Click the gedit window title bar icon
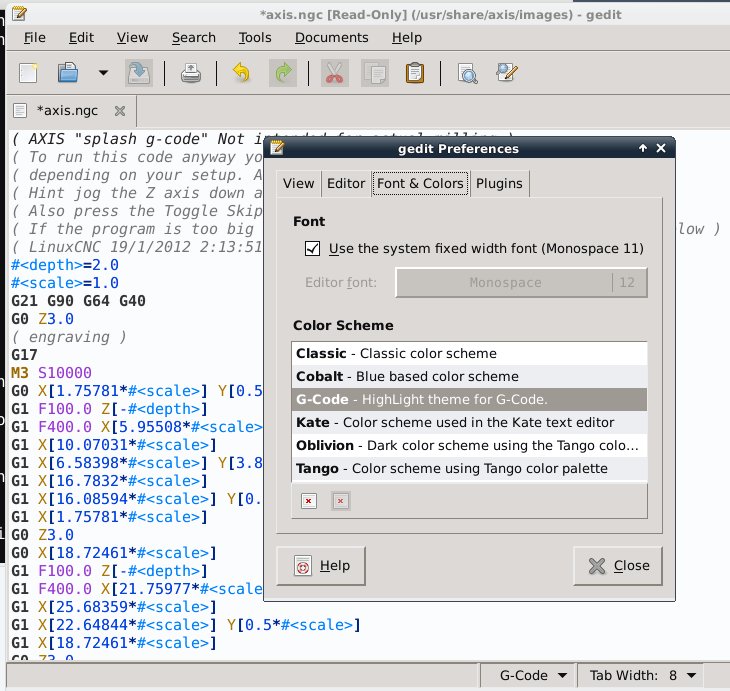Screen dimensions: 730x691 pyautogui.click(x=19, y=14)
